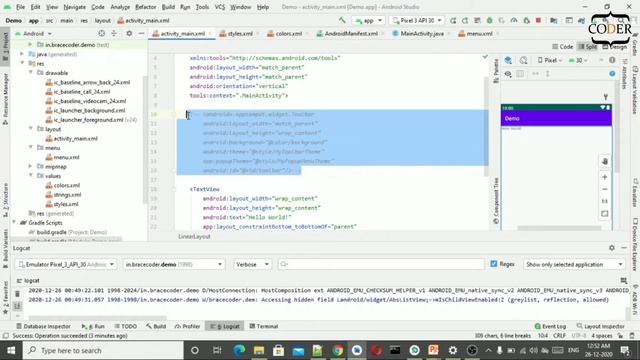Click the Zoom to Fit icon in preview
The image size is (640, 360).
604,213
